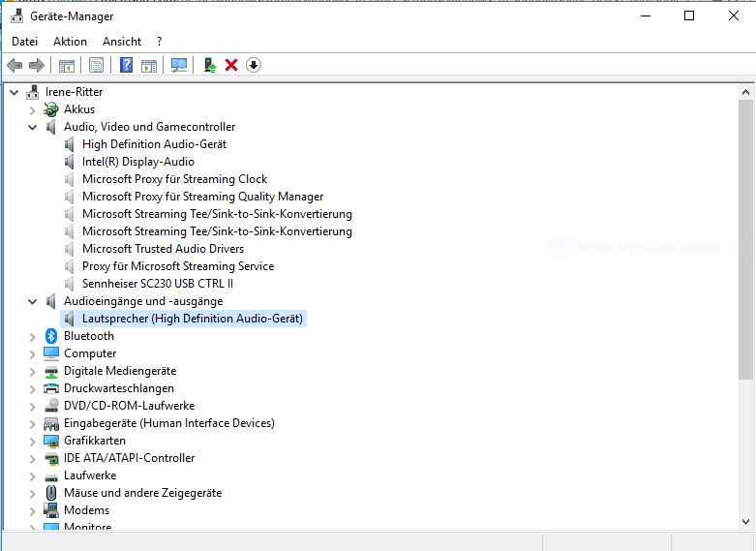Open the Ansicht menu
Image resolution: width=756 pixels, height=551 pixels.
pos(122,42)
